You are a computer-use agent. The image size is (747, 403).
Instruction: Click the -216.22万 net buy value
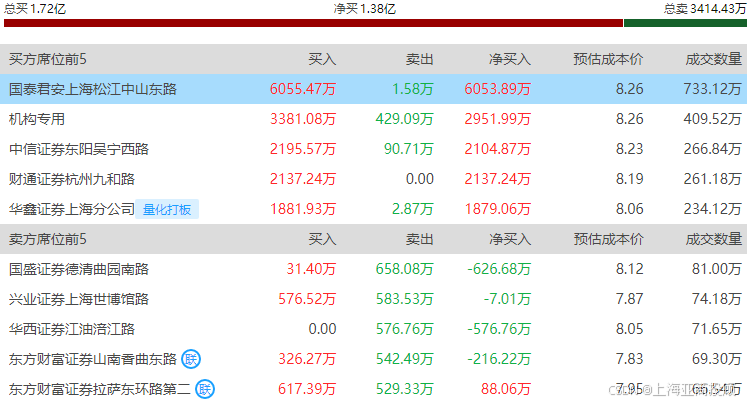point(499,359)
